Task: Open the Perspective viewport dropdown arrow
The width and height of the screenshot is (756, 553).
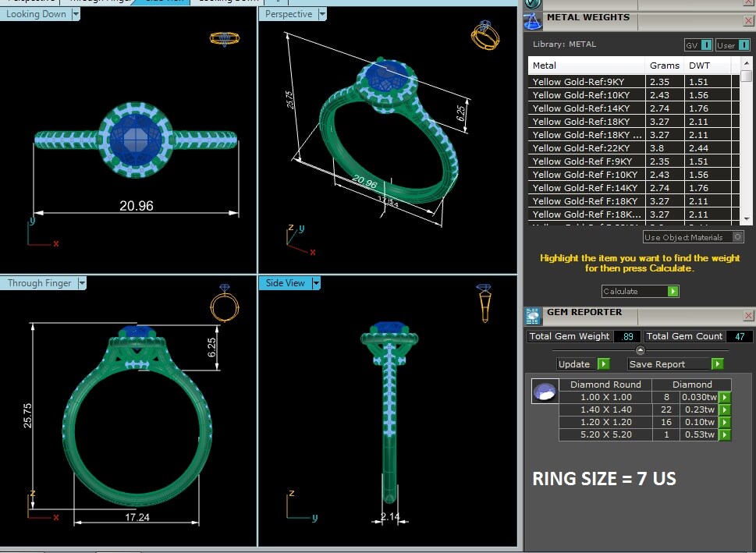Action: pos(321,14)
